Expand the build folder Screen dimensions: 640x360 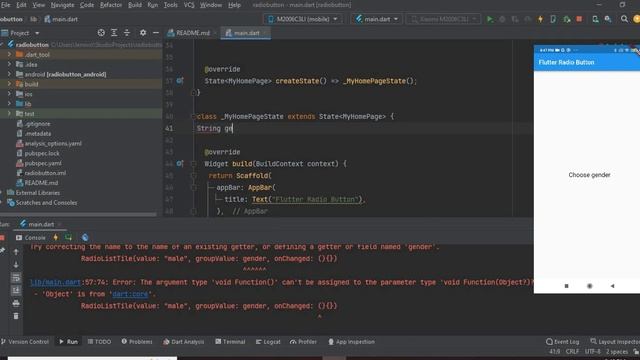9,84
